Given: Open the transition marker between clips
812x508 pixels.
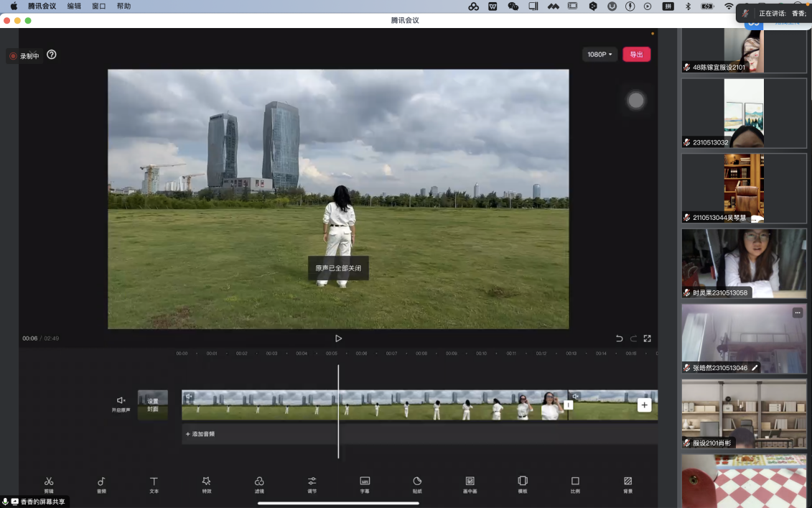Looking at the screenshot, I should pos(569,405).
